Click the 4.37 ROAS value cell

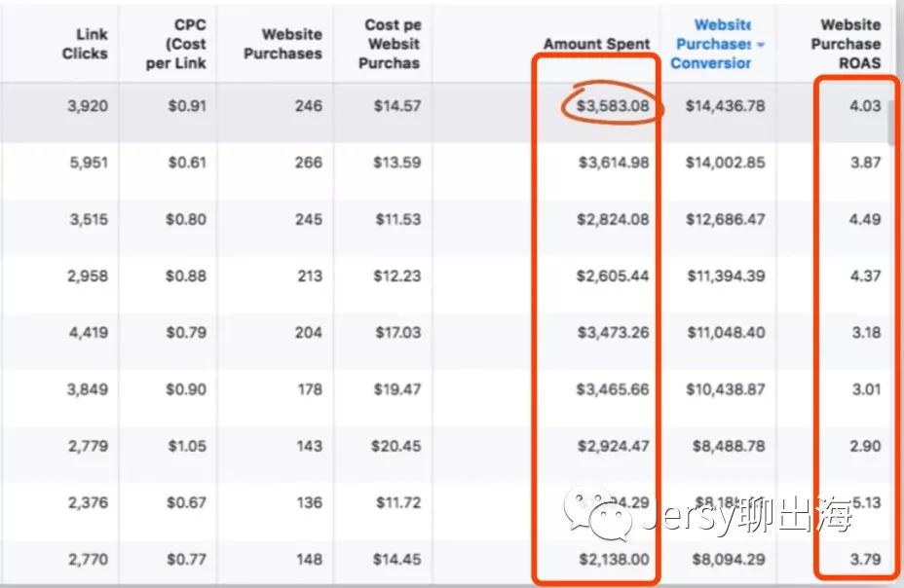(864, 276)
